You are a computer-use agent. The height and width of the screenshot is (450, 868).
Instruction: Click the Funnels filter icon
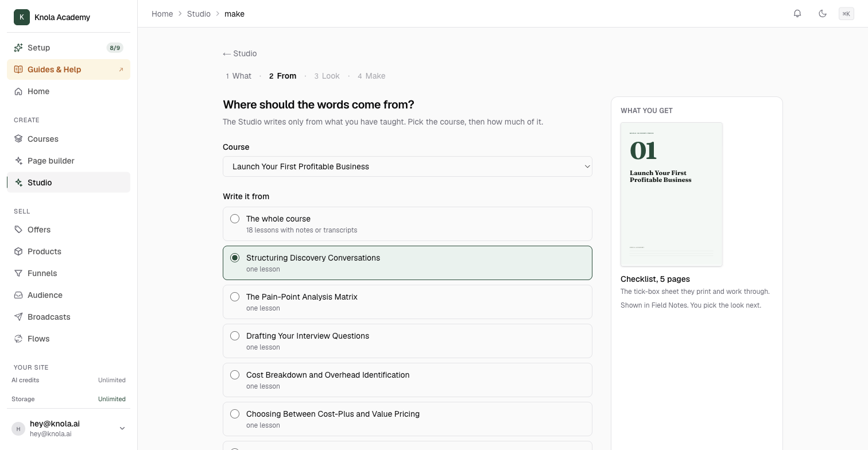[x=18, y=273]
